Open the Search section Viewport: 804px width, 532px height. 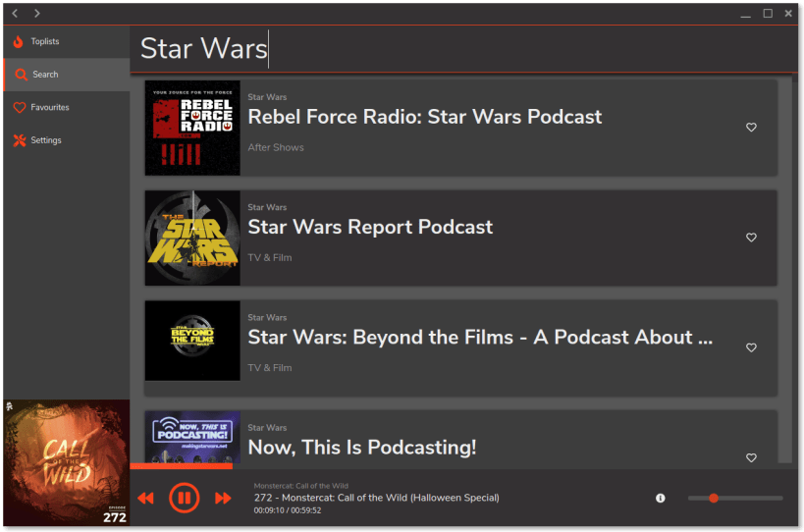(x=67, y=75)
